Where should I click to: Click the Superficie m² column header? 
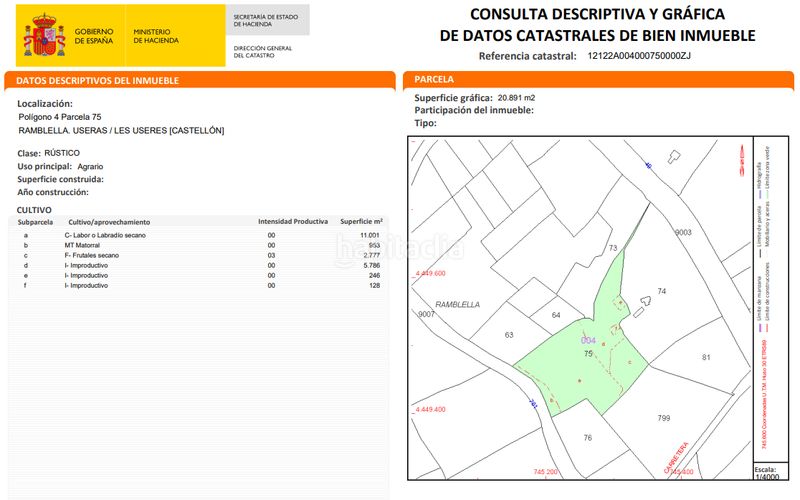(361, 221)
